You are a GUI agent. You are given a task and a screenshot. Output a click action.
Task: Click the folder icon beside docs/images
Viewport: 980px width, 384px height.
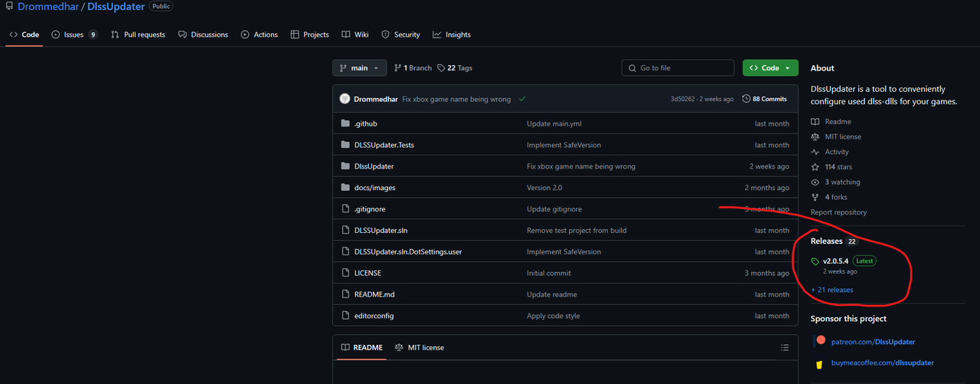pos(345,188)
